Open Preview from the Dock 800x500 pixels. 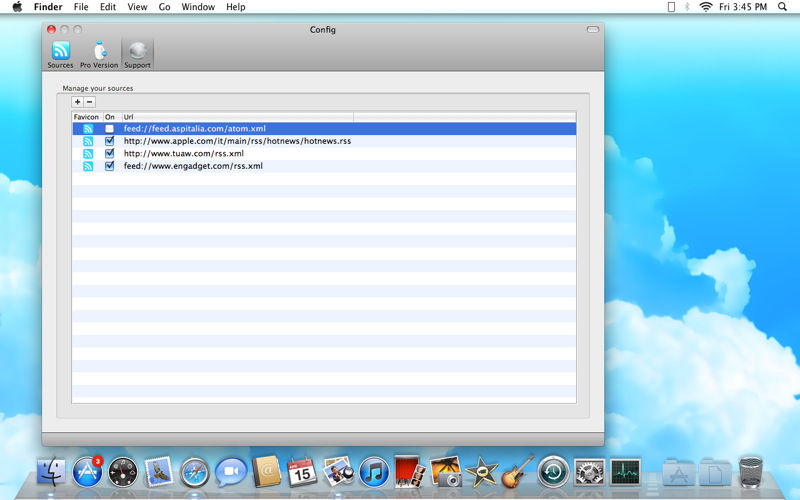tap(338, 471)
